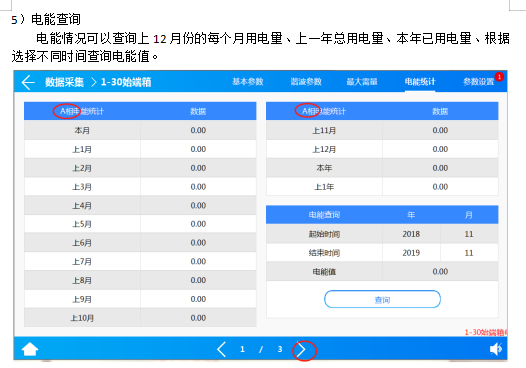Open the 谐波参数 tab
Viewport: 526px width, 368px height.
point(306,82)
